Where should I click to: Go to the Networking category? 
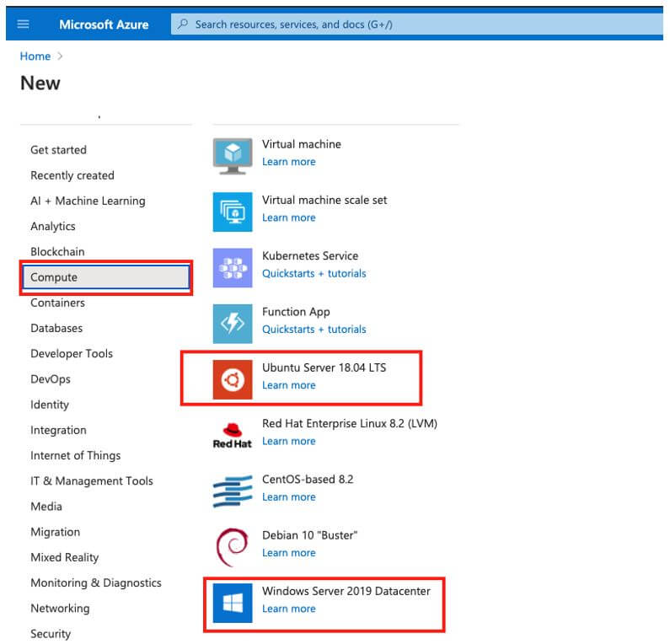coord(60,608)
